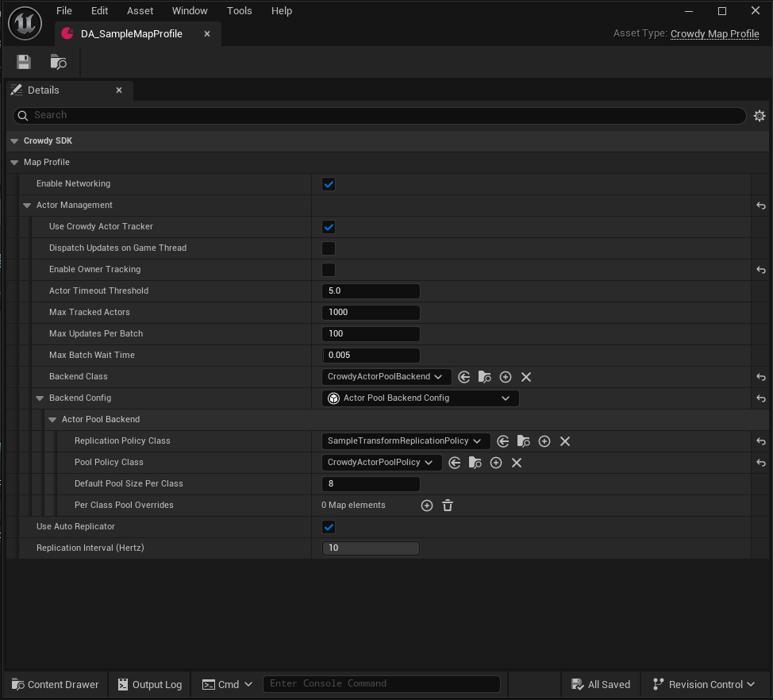Create new Pool Policy Class
This screenshot has height=700, width=773.
(496, 463)
